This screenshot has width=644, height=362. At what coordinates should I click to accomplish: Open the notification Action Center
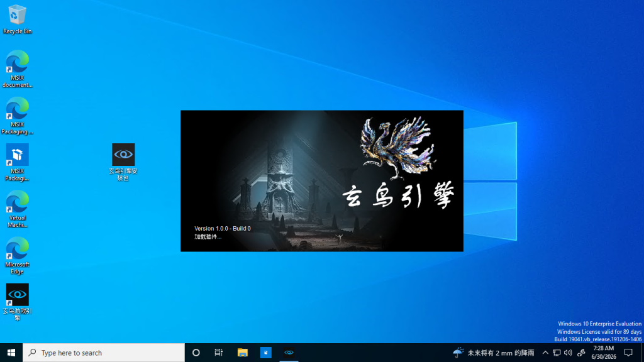point(628,353)
